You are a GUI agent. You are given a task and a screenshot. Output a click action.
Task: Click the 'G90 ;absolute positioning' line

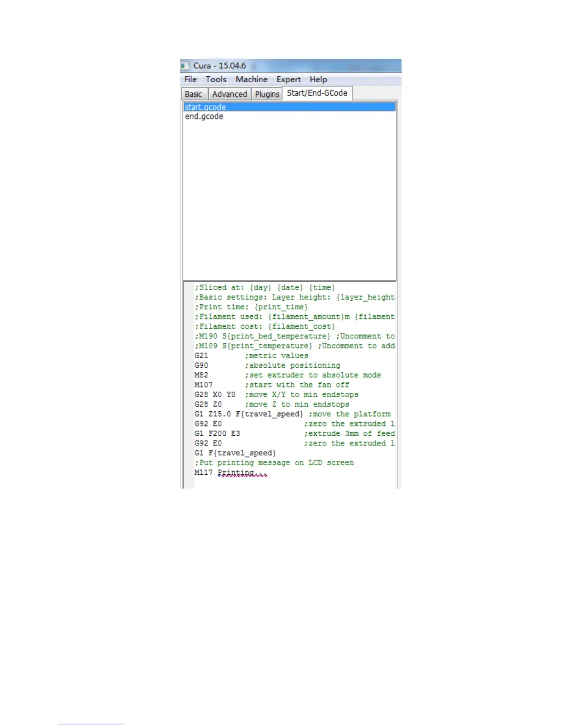pyautogui.click(x=267, y=365)
